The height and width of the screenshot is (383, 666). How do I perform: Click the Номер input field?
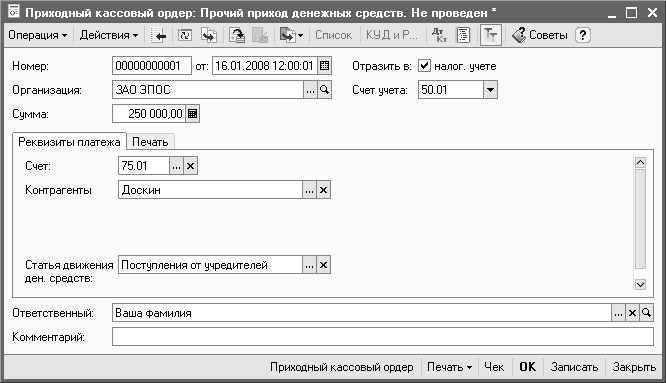click(x=152, y=66)
